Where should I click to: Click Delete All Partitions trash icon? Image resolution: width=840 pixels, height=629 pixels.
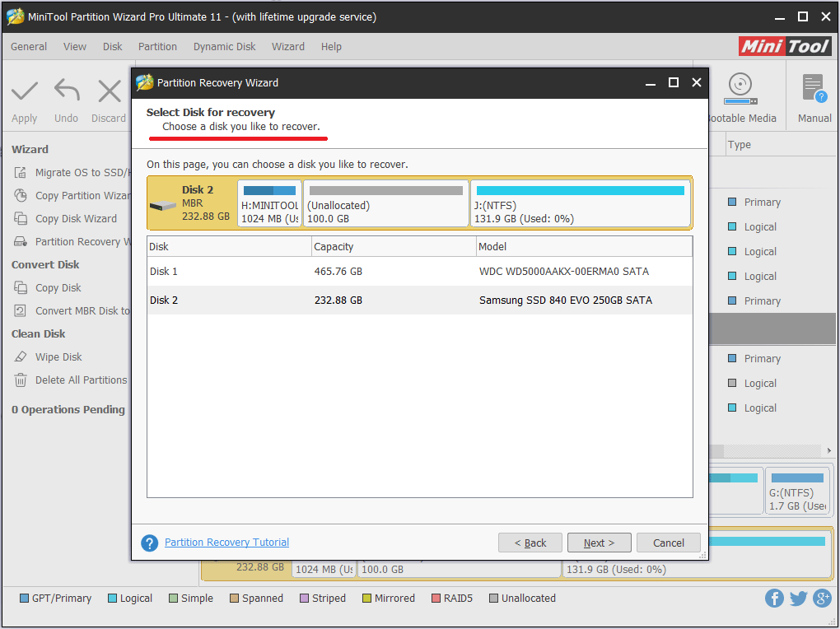tap(21, 380)
